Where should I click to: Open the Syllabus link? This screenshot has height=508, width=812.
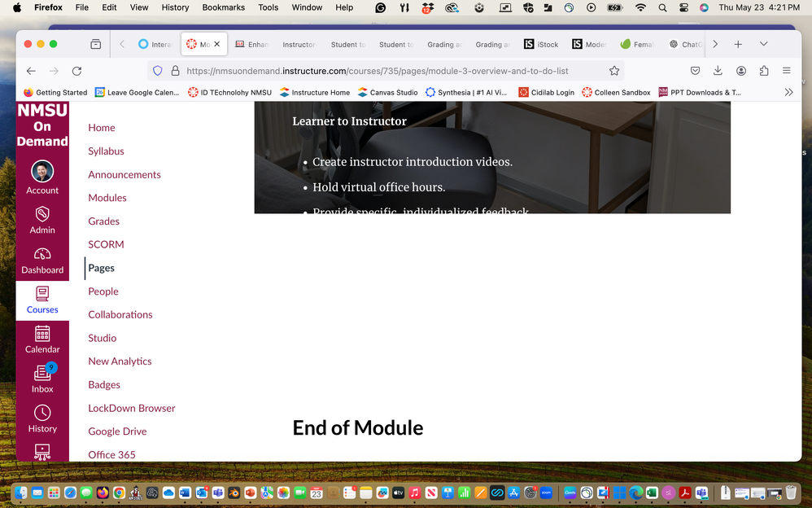pos(106,151)
